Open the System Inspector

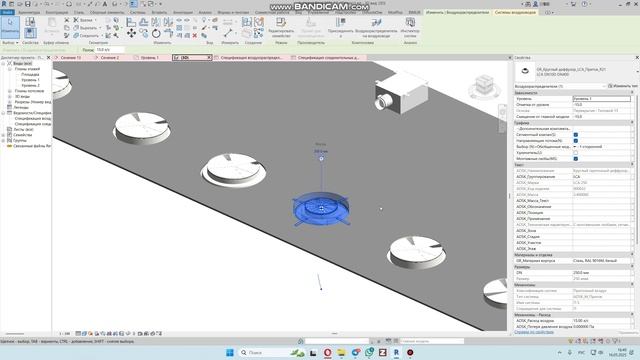[410, 27]
